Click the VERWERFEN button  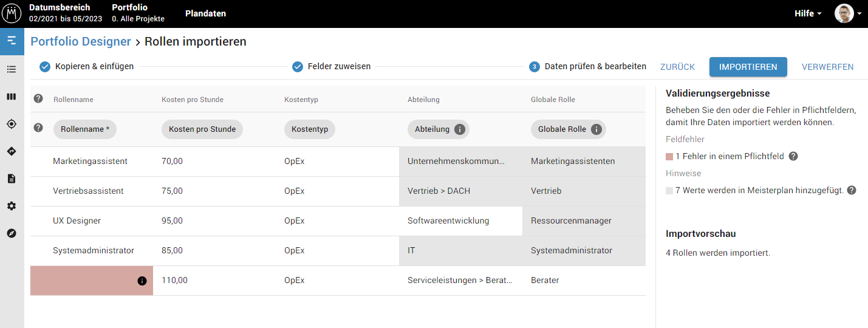coord(827,67)
